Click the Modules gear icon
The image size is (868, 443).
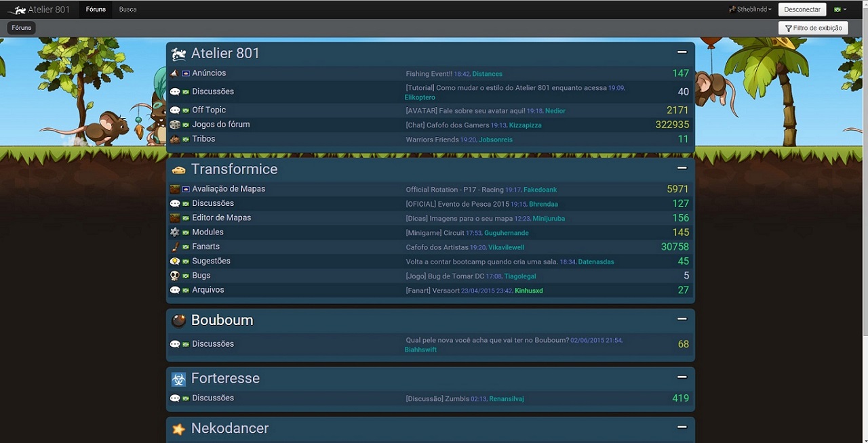[x=174, y=232]
